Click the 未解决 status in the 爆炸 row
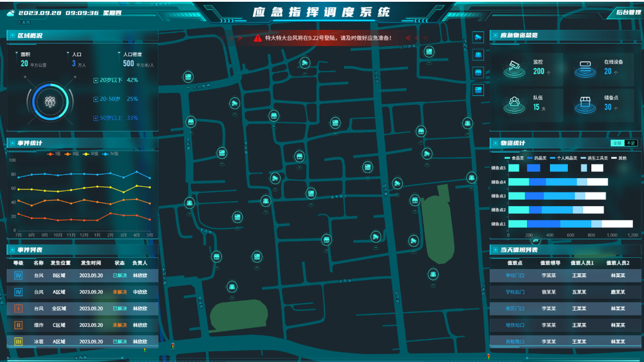This screenshot has height=362, width=644. click(119, 325)
